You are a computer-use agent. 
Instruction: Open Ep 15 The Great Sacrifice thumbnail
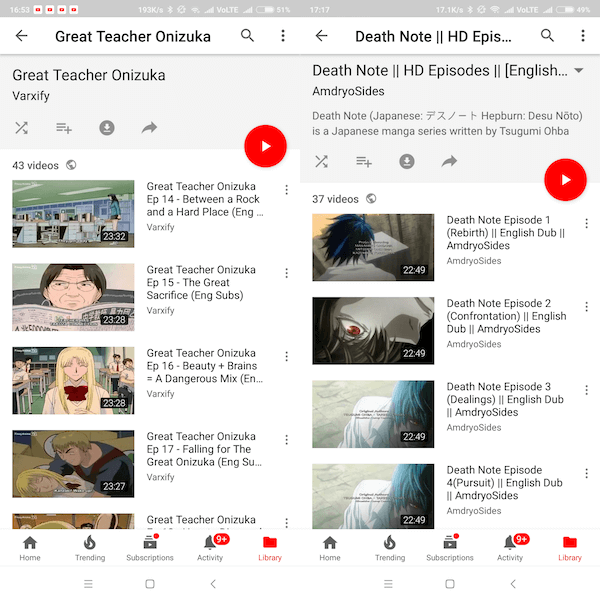[73, 297]
